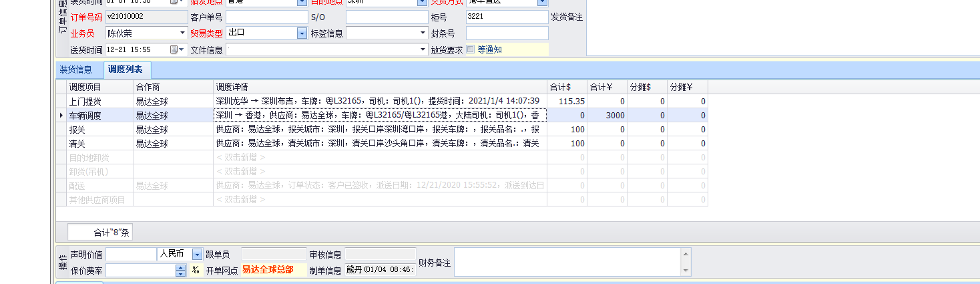The image size is (980, 284).
Task: Open the 送货时间 calendar picker
Action: [x=176, y=49]
